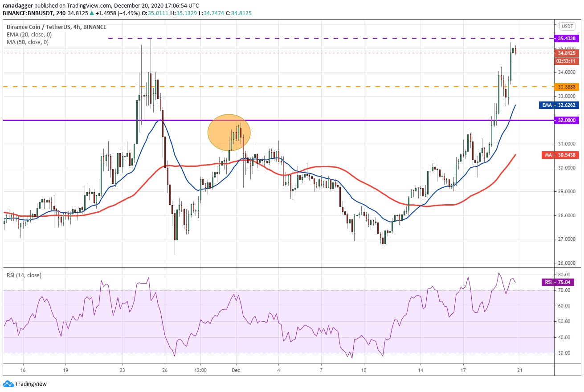
Task: Click the orange highlighted ellipse on chart
Action: (229, 132)
